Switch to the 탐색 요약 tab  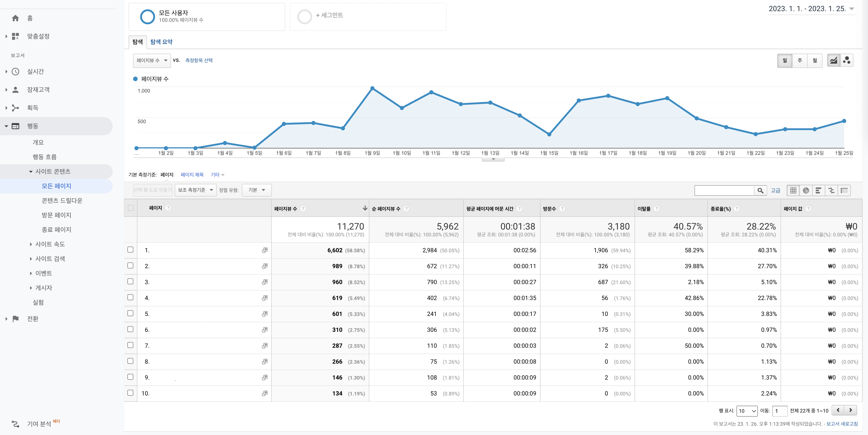(x=161, y=42)
